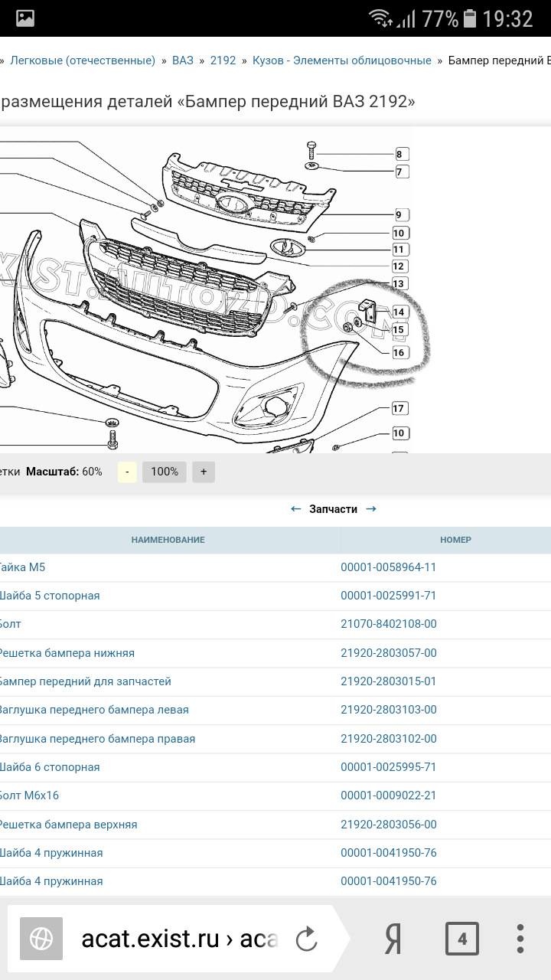Open part number 21920-2803056-00
The image size is (551, 980).
tap(389, 825)
